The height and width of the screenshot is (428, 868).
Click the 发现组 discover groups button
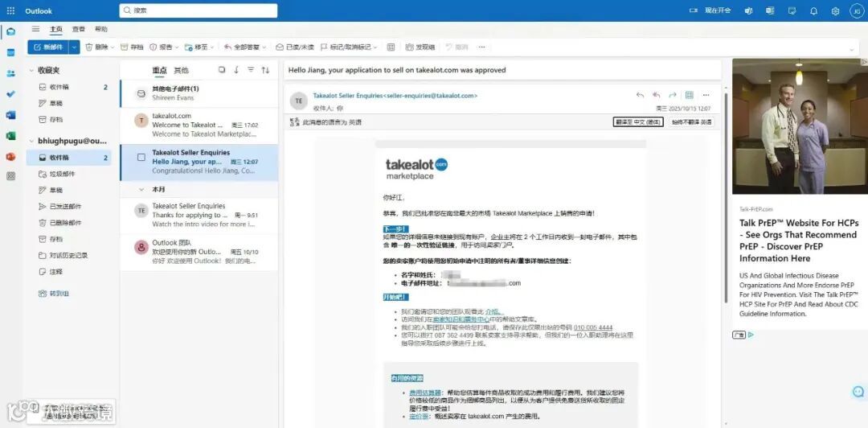(x=420, y=47)
